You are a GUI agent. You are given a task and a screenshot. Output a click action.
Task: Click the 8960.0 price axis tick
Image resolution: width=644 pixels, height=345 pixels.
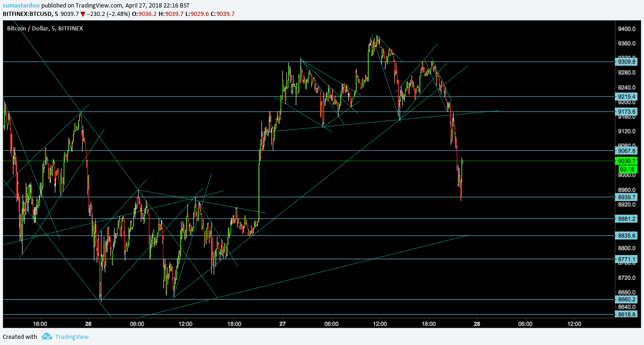click(627, 190)
